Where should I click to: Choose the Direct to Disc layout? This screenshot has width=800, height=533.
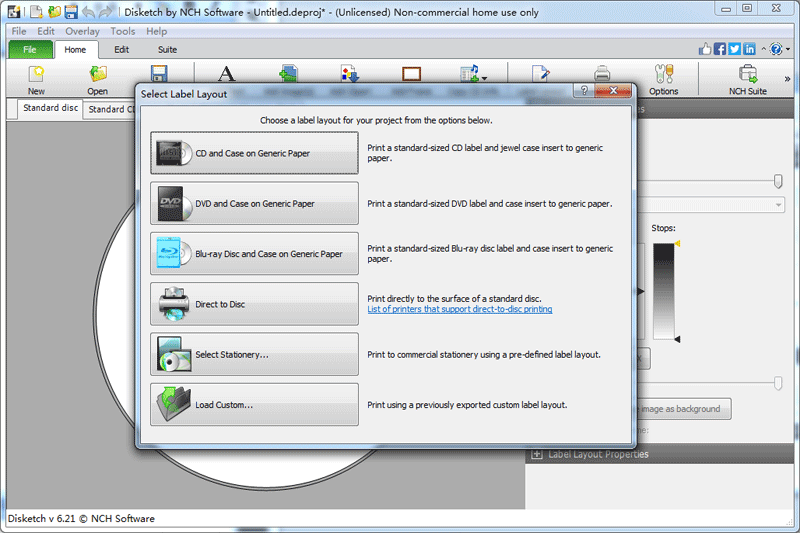[254, 304]
